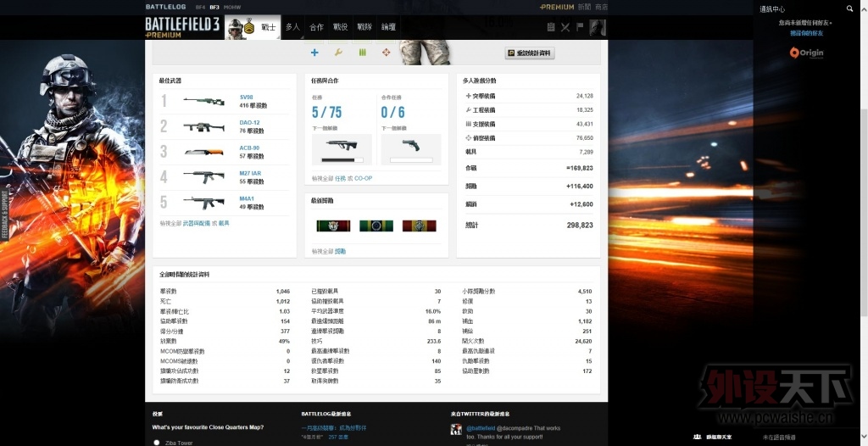Click the Battlefield 3 Premium logo
868x446 pixels.
pyautogui.click(x=182, y=27)
